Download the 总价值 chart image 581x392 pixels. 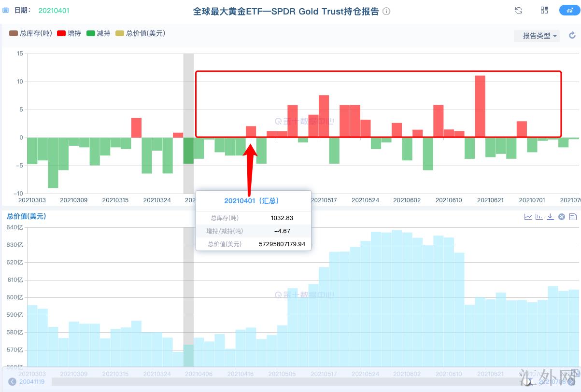click(550, 217)
